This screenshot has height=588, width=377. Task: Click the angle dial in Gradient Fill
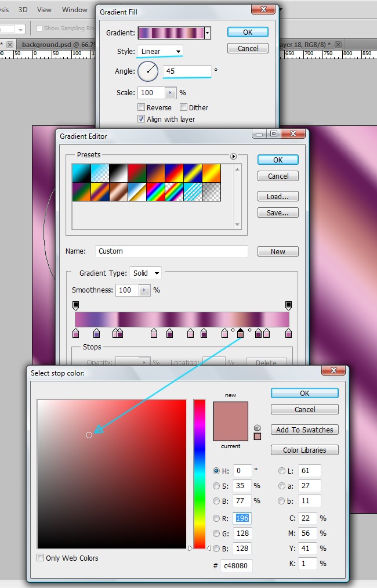148,71
